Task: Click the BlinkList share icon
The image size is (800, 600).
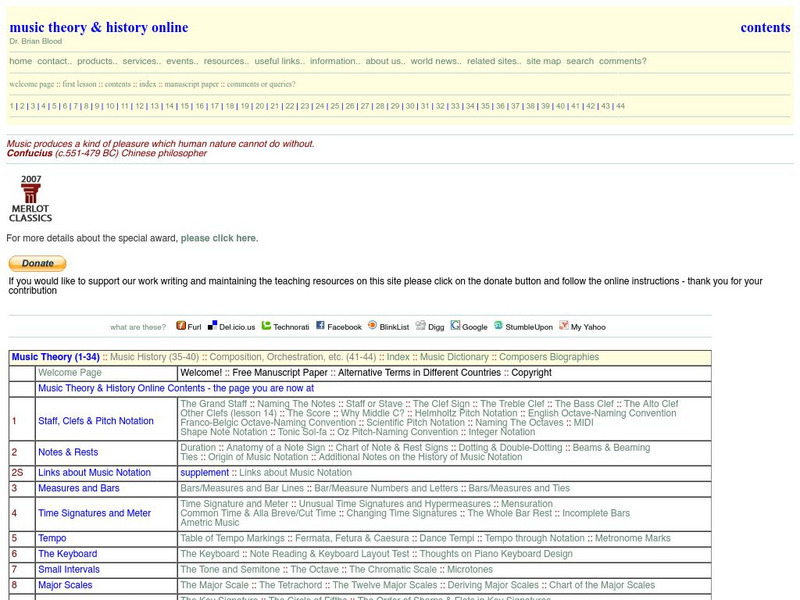Action: tap(372, 326)
